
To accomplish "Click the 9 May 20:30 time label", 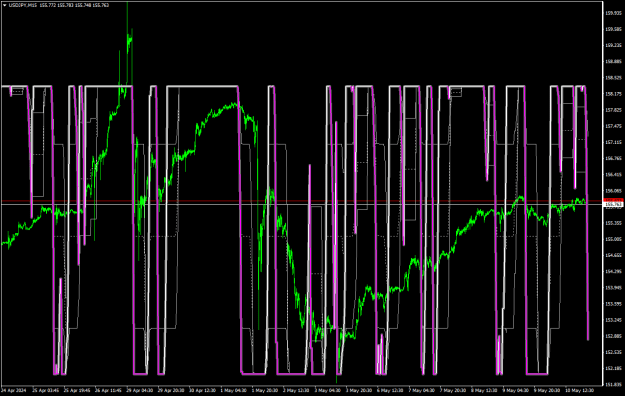I will (548, 390).
